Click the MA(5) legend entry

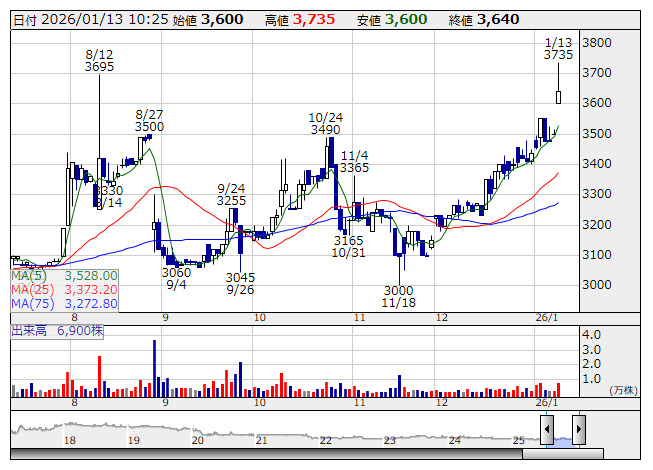pyautogui.click(x=65, y=275)
